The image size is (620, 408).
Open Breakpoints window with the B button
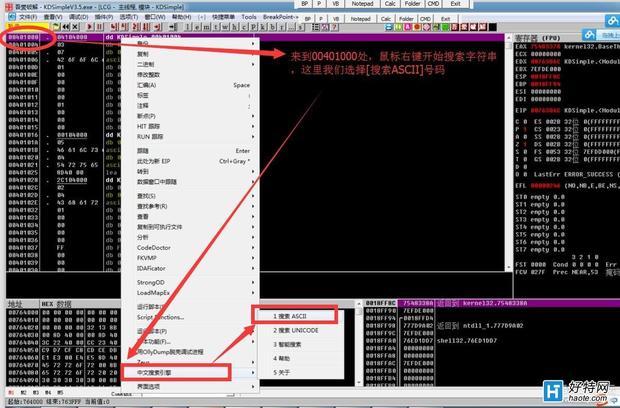(x=272, y=27)
